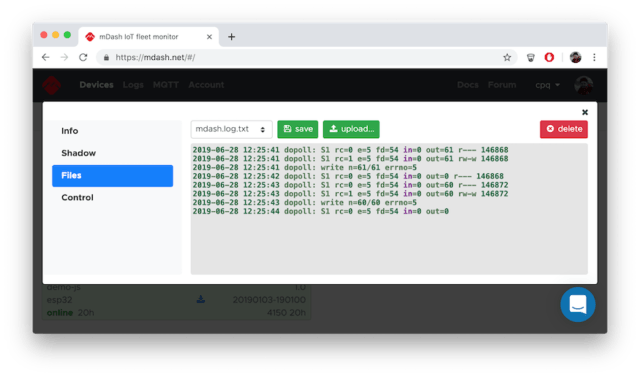Click the site lock icon in address bar
The width and height of the screenshot is (640, 377).
click(106, 58)
